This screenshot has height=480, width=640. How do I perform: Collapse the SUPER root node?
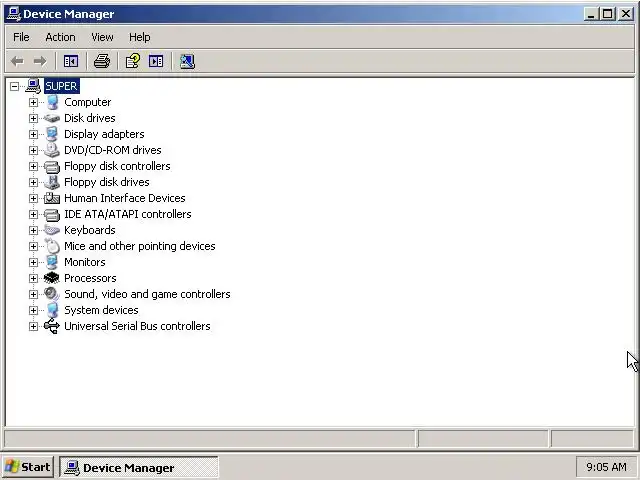(x=14, y=86)
